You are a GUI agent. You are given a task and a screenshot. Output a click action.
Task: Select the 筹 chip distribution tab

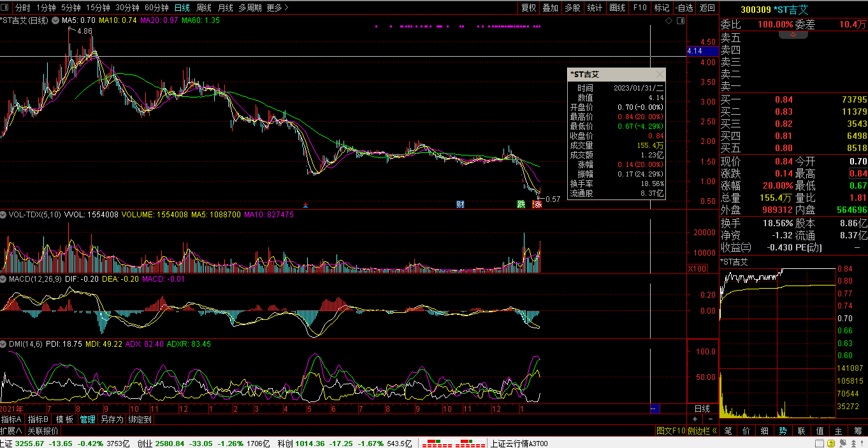click(858, 431)
